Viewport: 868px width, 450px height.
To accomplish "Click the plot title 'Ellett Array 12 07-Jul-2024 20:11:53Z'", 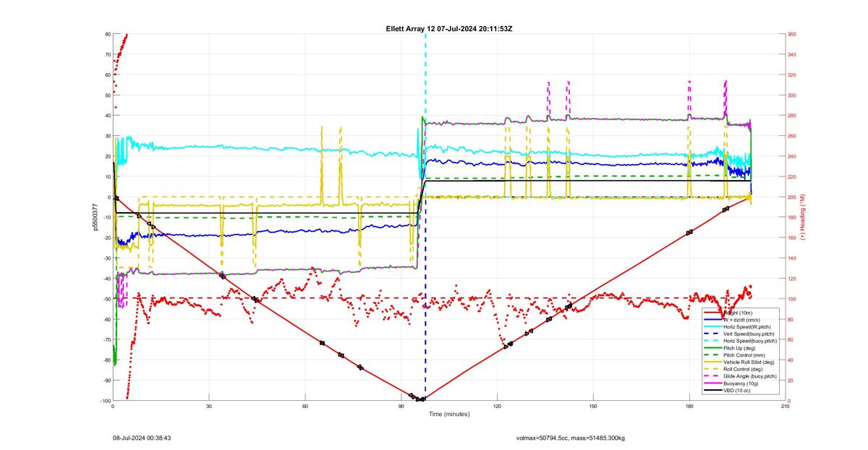I will tap(450, 28).
